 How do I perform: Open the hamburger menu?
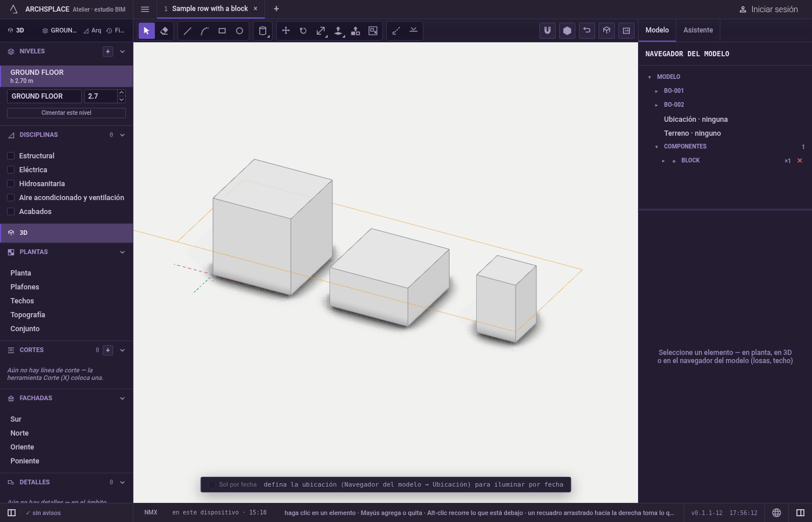click(x=145, y=9)
